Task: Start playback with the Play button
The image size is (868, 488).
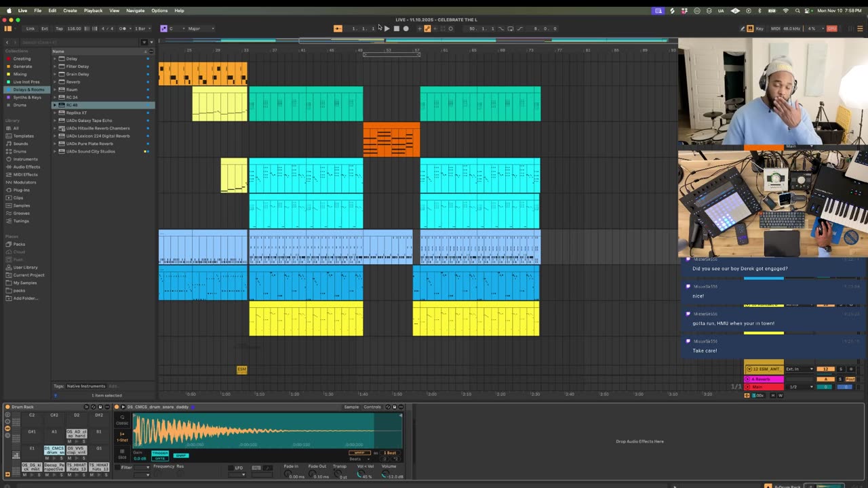Action: (x=387, y=28)
